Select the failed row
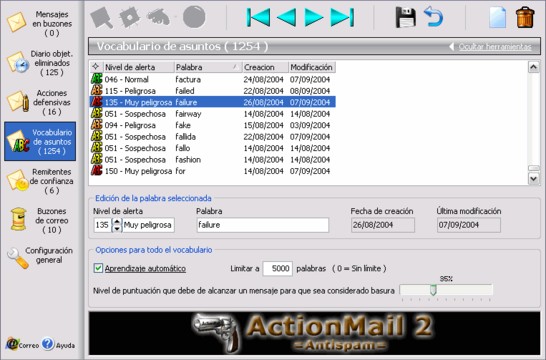Screen dimensions: 546x360 pyautogui.click(x=213, y=91)
